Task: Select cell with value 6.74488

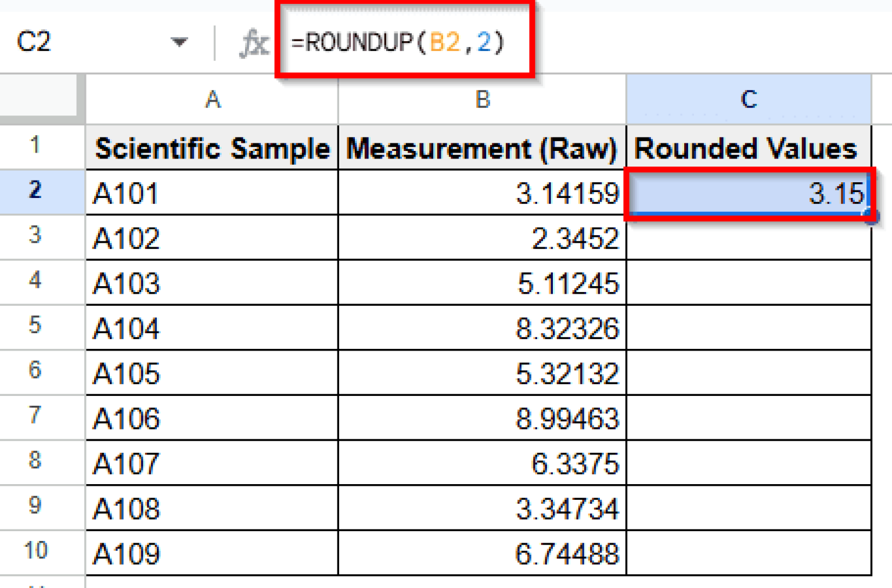Action: [482, 554]
